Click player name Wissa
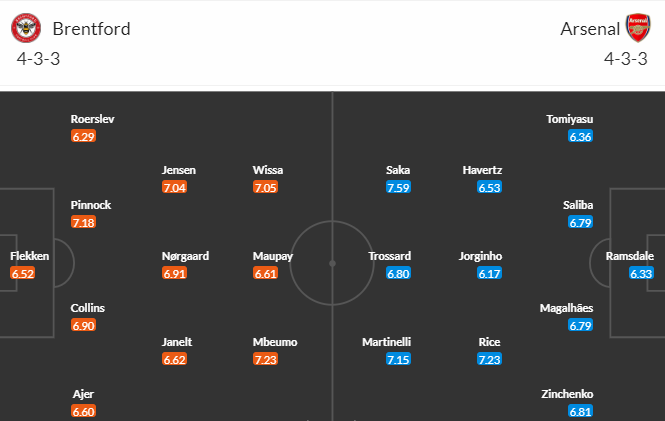The width and height of the screenshot is (665, 421). click(x=268, y=170)
